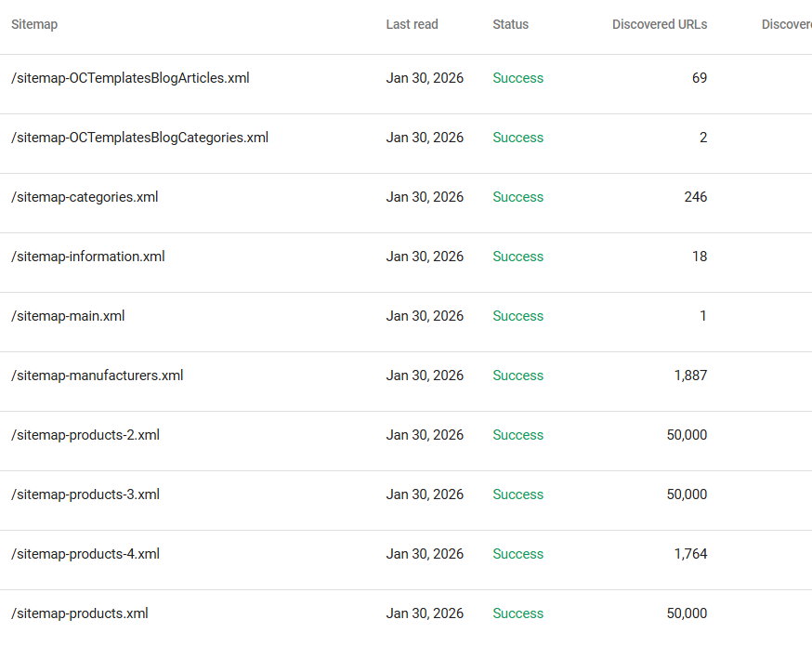Select the /sitemap-products-4.xml entry

pos(85,554)
